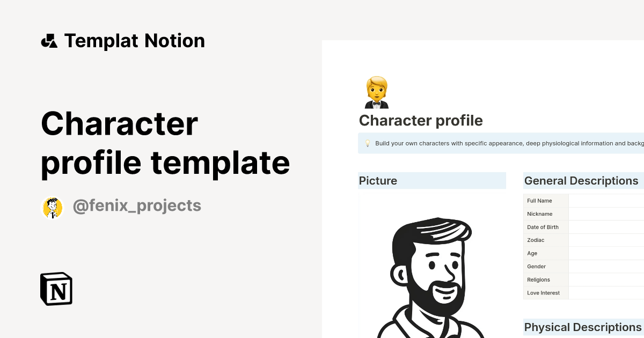Select the "Physical Descriptions" header
644x338 pixels.
pyautogui.click(x=584, y=327)
